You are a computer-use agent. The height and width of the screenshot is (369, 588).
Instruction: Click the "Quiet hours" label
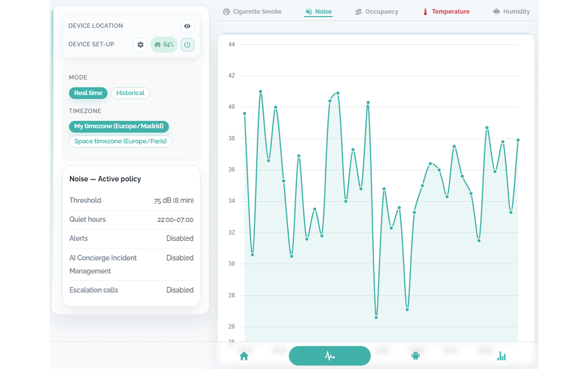(87, 220)
